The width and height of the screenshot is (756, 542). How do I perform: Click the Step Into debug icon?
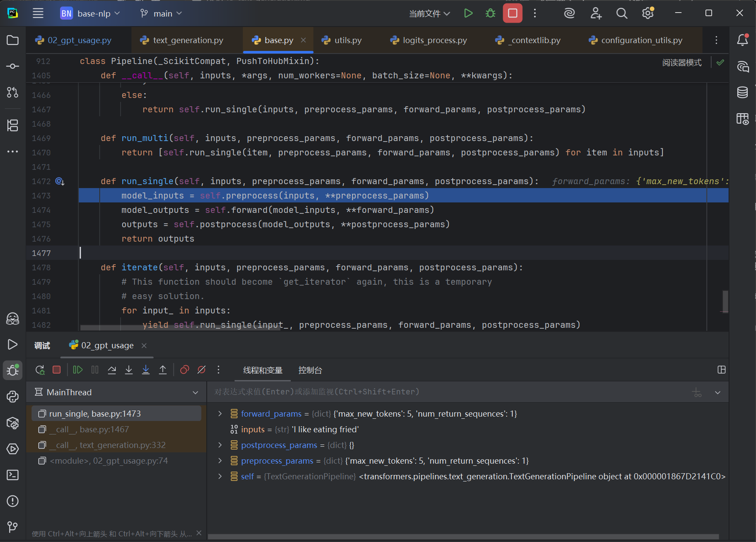[129, 370]
